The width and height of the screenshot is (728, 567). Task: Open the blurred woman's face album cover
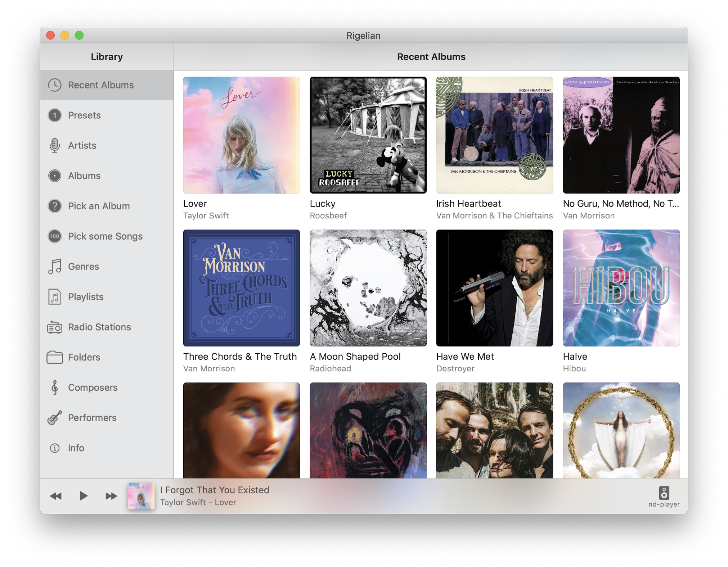[242, 430]
